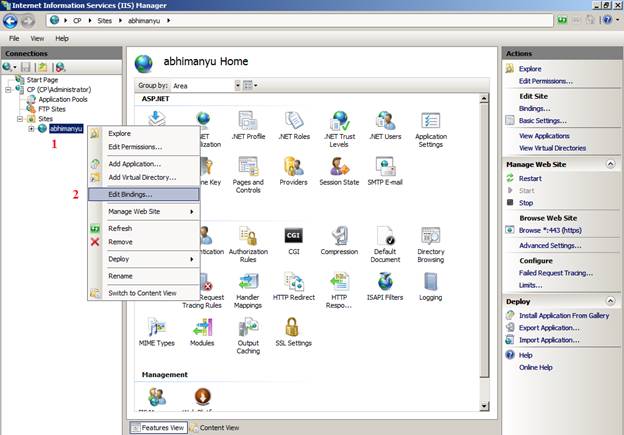Open .NET Trust Levels icon

(339, 129)
